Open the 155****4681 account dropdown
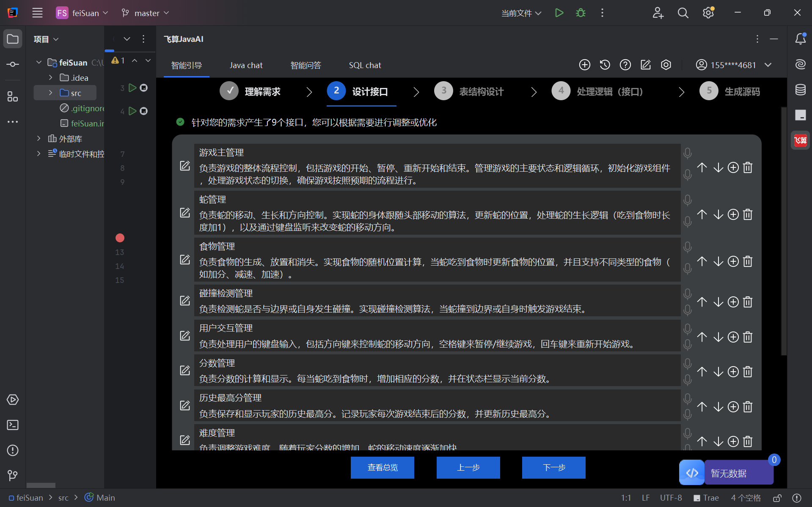Screen dimensions: 812x507 (x=734, y=65)
